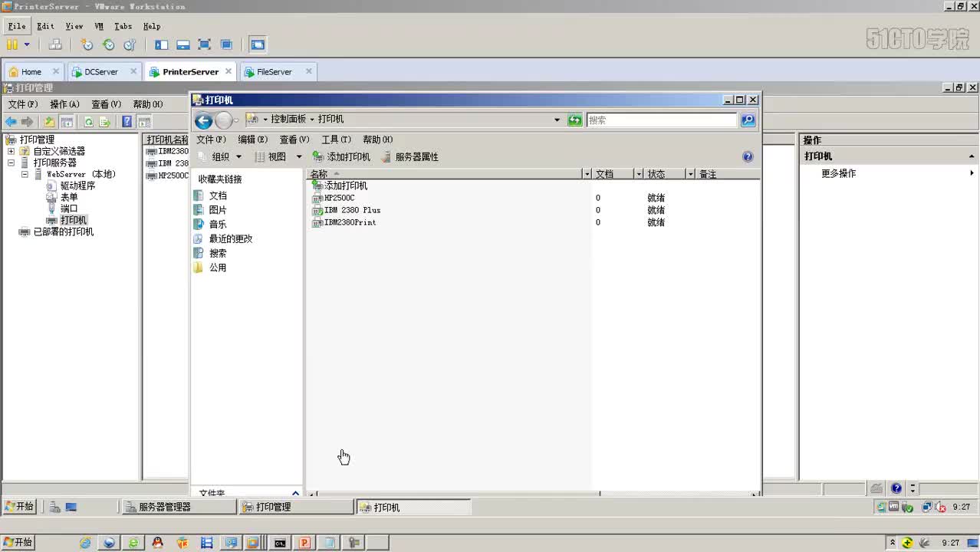Open the VM menu
980x552 pixels.
click(x=99, y=26)
